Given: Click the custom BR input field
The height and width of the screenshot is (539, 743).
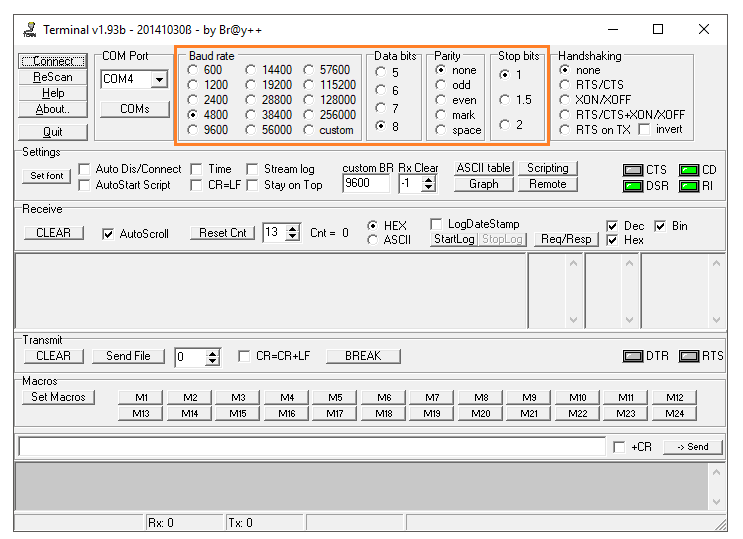Looking at the screenshot, I should [x=366, y=184].
